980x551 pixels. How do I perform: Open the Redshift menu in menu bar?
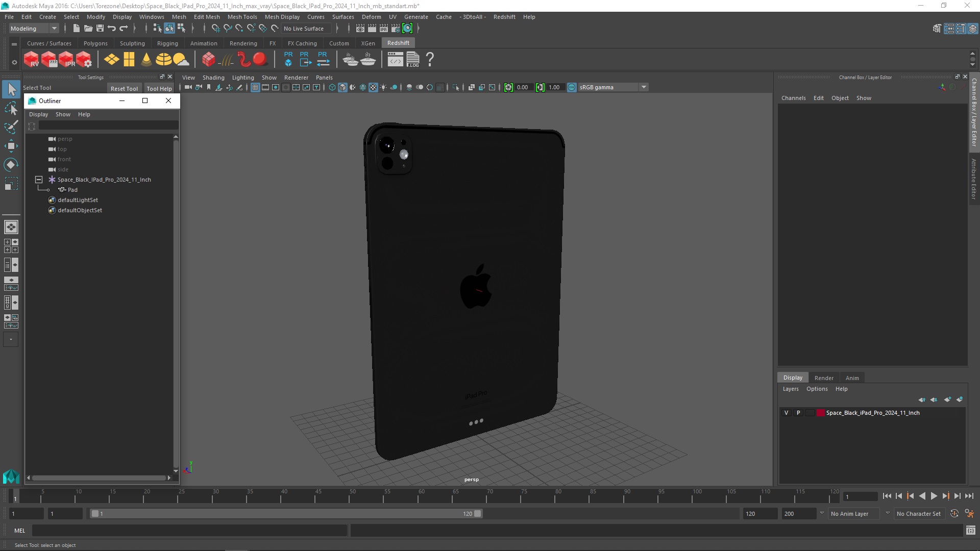(504, 17)
